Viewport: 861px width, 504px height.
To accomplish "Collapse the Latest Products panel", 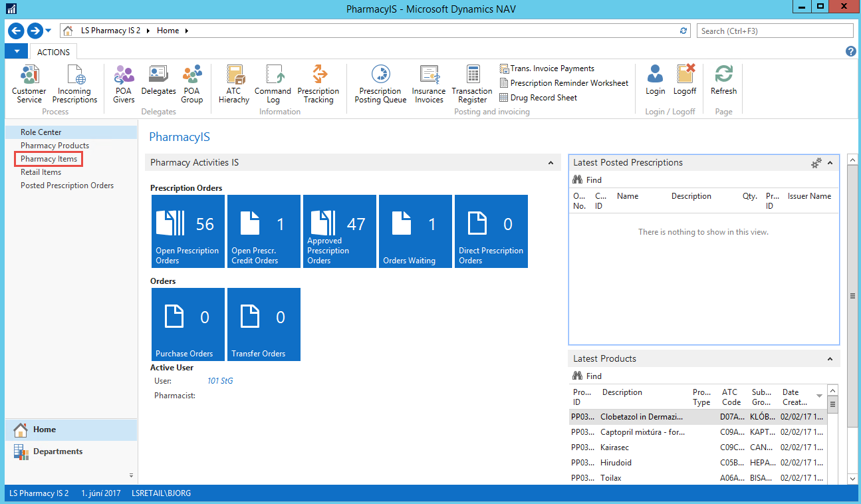I will click(830, 359).
